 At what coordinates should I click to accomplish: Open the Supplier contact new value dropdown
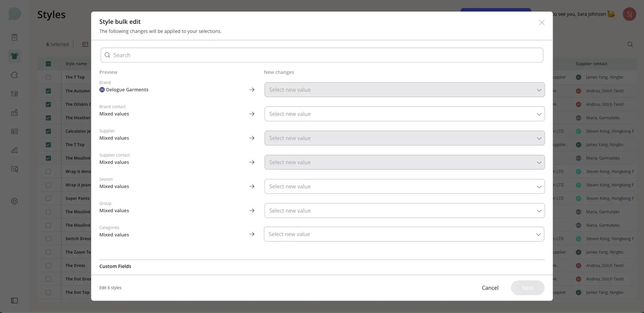click(x=404, y=162)
